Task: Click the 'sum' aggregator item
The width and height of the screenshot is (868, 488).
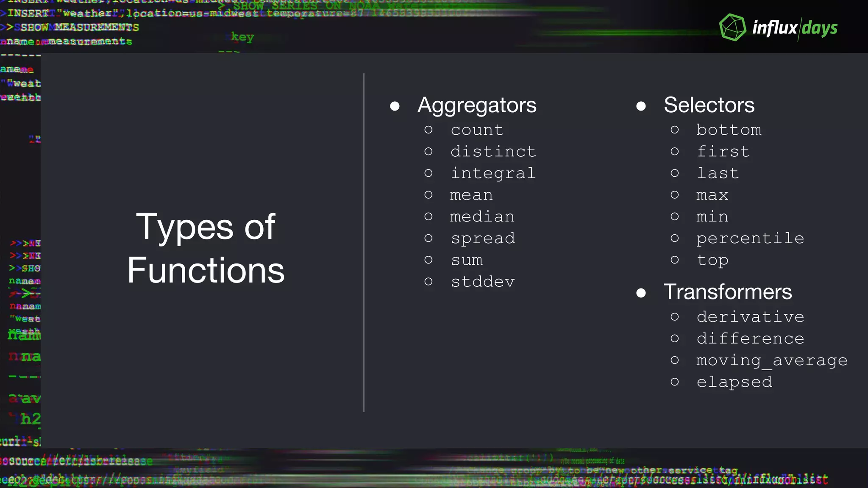Action: [x=467, y=260]
